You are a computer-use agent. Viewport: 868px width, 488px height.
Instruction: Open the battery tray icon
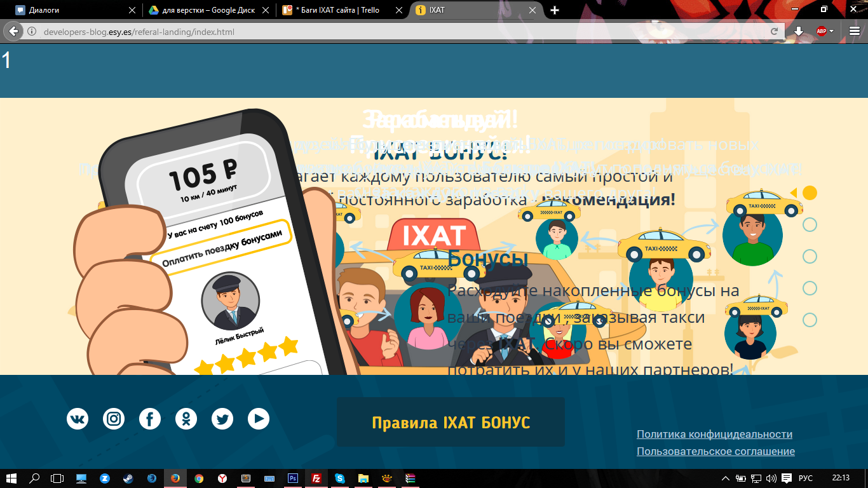click(x=741, y=478)
